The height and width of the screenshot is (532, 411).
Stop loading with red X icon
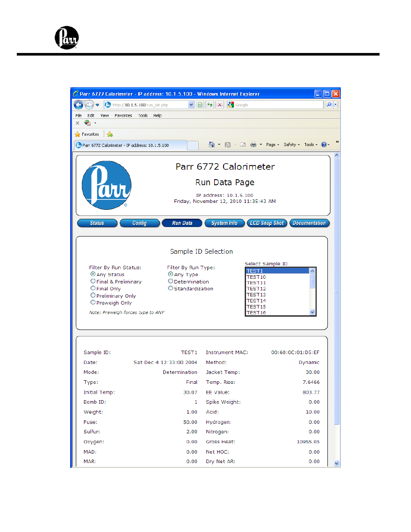coord(220,105)
